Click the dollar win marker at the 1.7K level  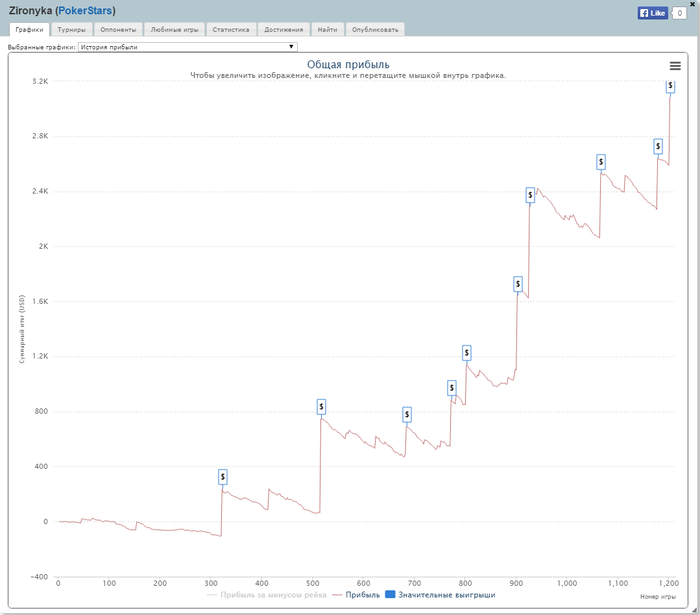518,284
